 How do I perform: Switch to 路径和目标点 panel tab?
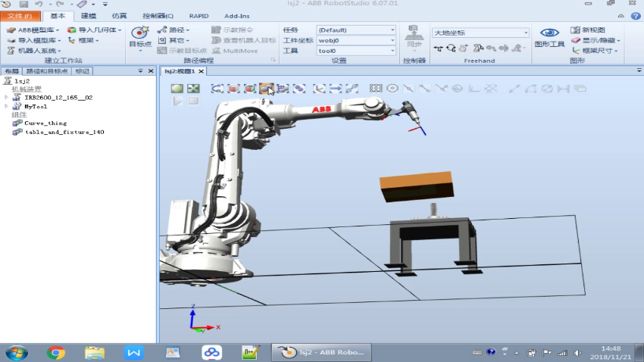click(47, 71)
